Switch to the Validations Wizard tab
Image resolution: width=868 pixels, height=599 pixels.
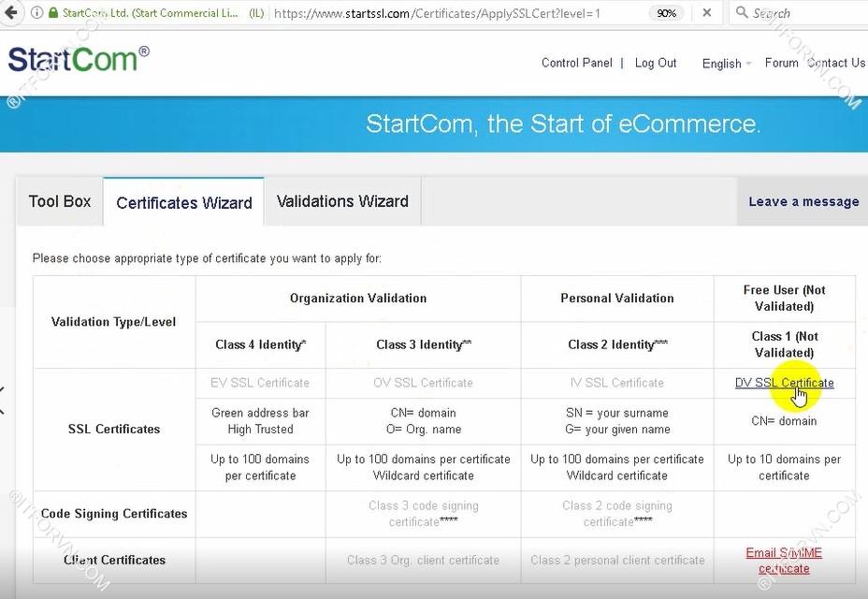coord(342,201)
